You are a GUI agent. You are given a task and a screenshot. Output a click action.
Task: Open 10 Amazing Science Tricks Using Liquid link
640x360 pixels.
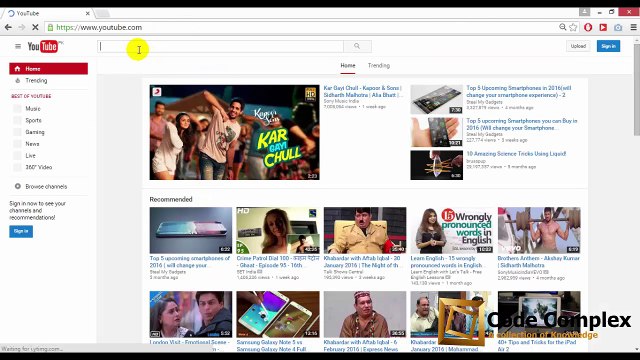point(516,154)
